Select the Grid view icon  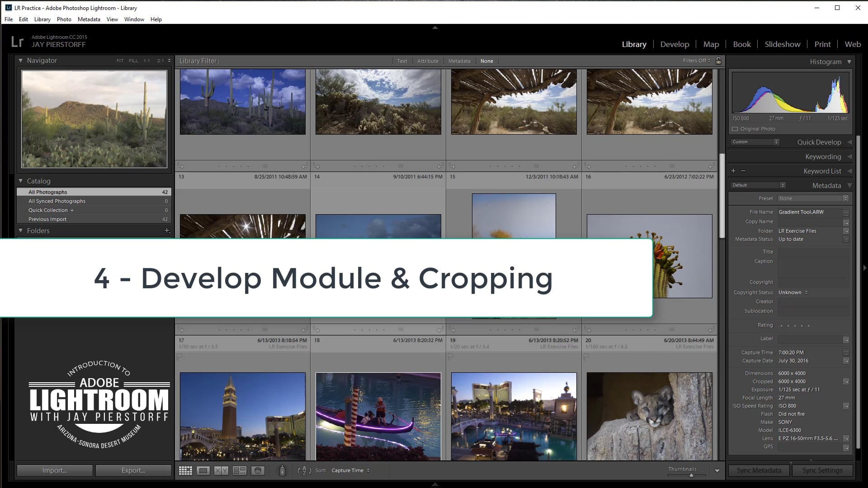(185, 470)
